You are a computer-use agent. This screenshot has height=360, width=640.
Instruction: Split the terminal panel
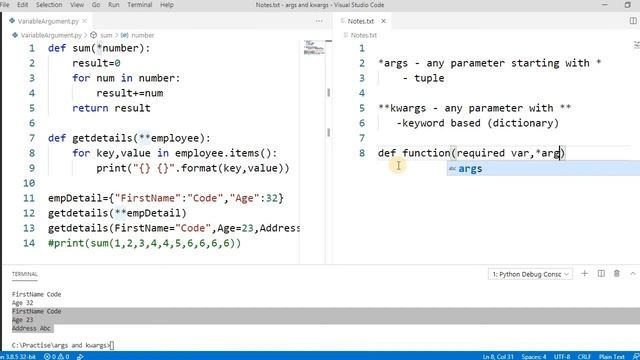point(601,273)
